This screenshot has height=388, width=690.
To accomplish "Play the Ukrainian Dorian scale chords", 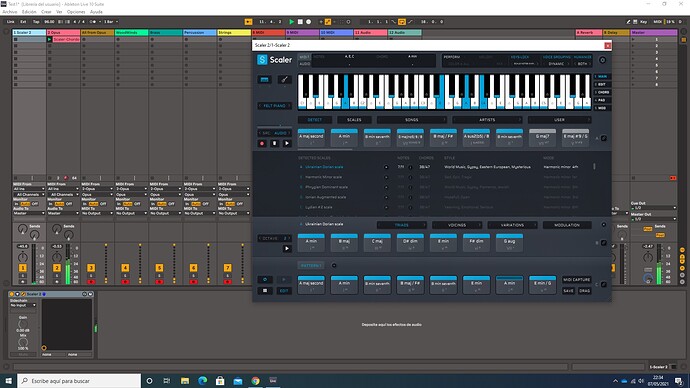I will pyautogui.click(x=287, y=249).
